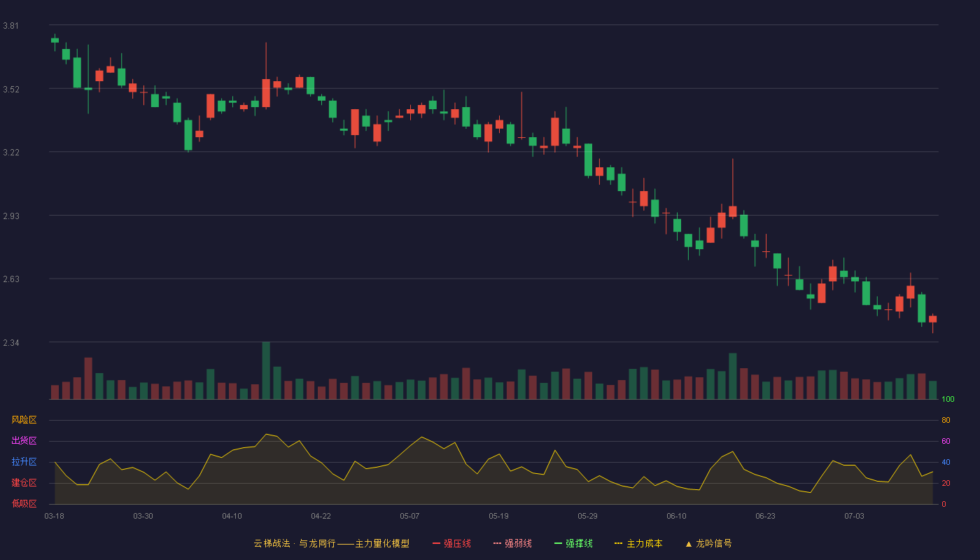This screenshot has width=980, height=560.
Task: Select the first candlestick at 03-18
Action: [x=55, y=41]
